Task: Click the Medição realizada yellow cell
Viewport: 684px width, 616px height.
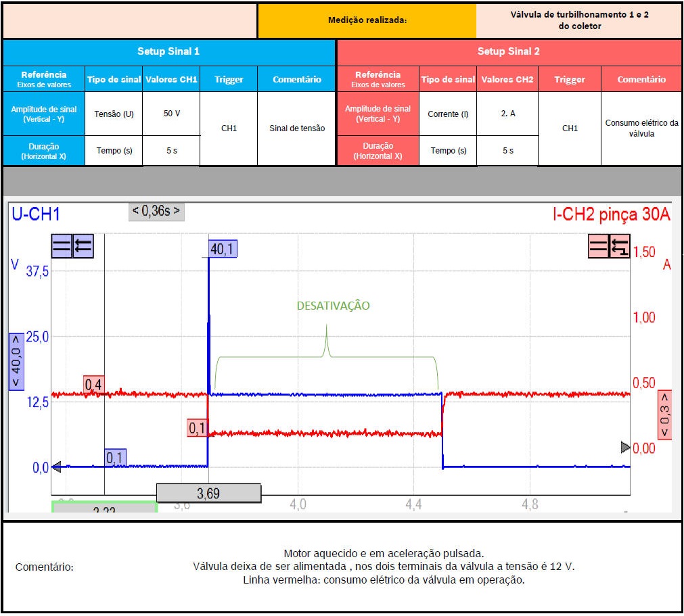Action: point(367,20)
